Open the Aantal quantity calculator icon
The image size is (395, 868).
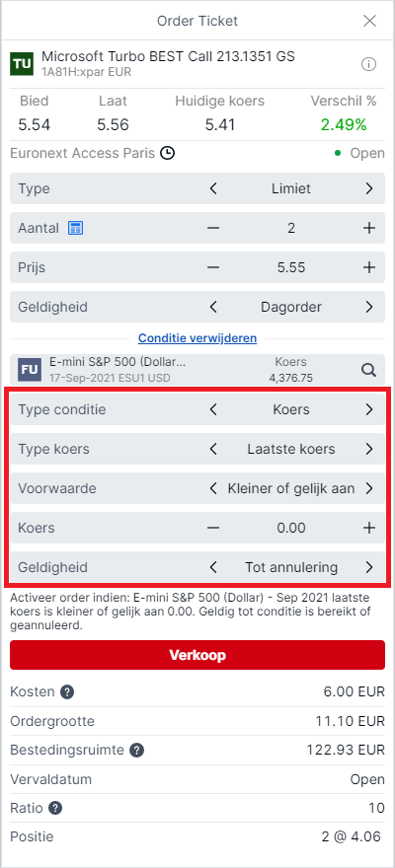(x=75, y=228)
